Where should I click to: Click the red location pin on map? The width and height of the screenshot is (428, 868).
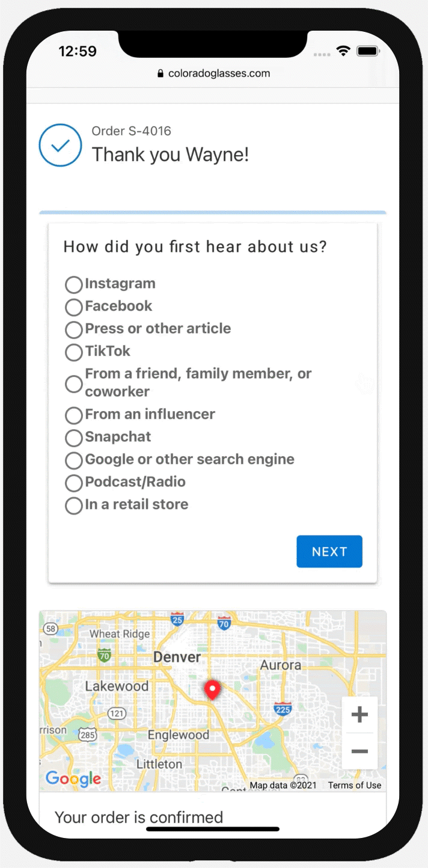click(x=212, y=690)
